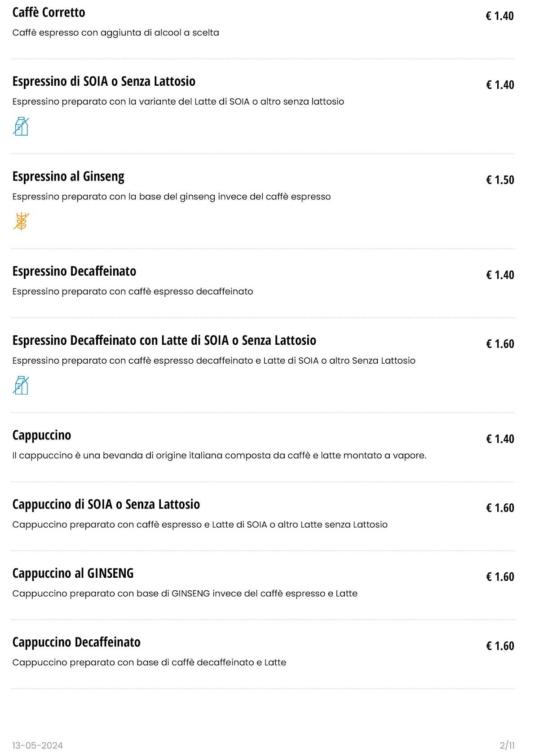This screenshot has height=756, width=539.
Task: Click lactose-free icon under Espressino di SOIA
Action: click(21, 126)
